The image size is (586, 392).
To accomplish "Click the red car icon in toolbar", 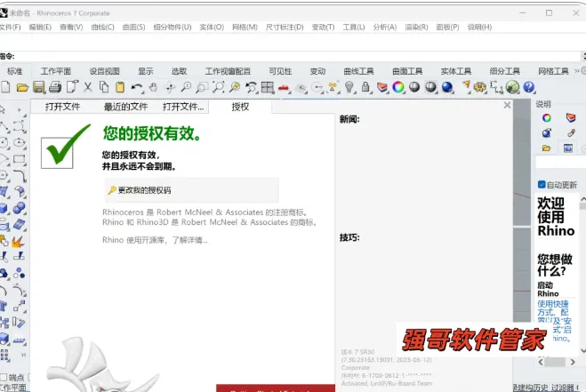I will pos(285,88).
